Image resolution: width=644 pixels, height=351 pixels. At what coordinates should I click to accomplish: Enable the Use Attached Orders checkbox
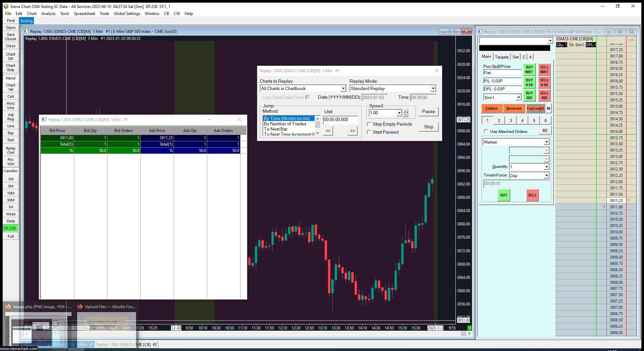click(x=486, y=131)
